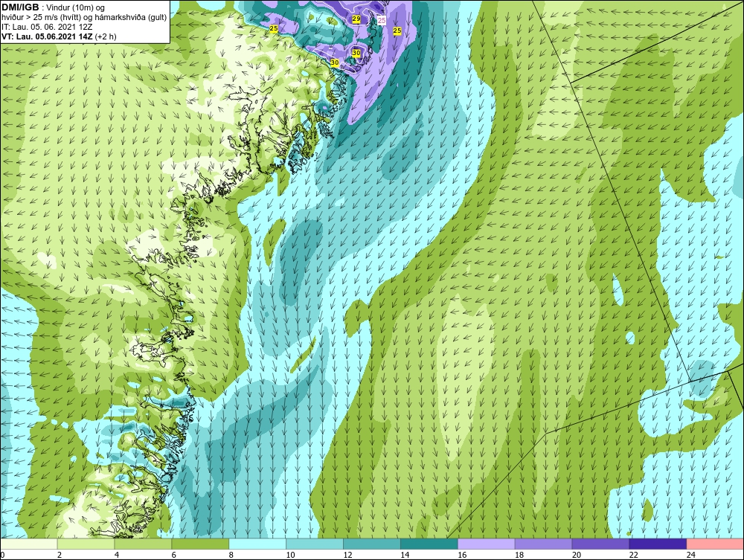
Task: Select the 10–12 m/s aqua legend swatch
Action: (x=315, y=544)
